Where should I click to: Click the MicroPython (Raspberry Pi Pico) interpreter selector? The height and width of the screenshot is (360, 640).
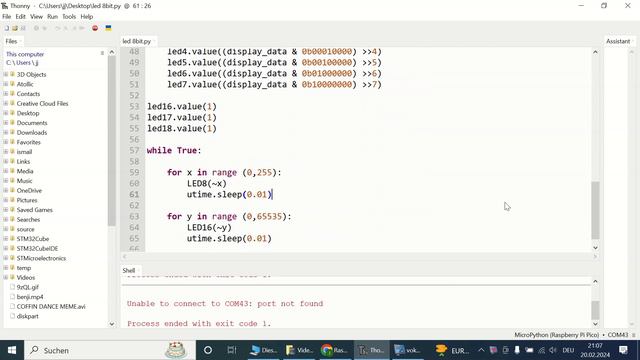coord(571,335)
